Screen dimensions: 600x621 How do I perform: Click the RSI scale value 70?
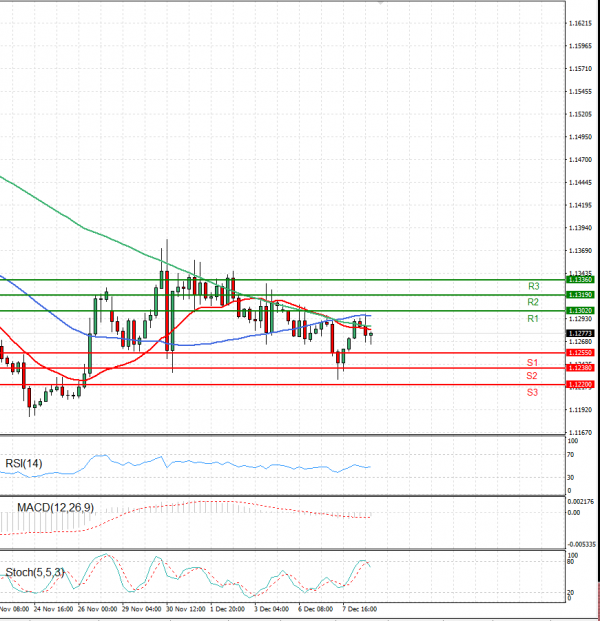571,455
